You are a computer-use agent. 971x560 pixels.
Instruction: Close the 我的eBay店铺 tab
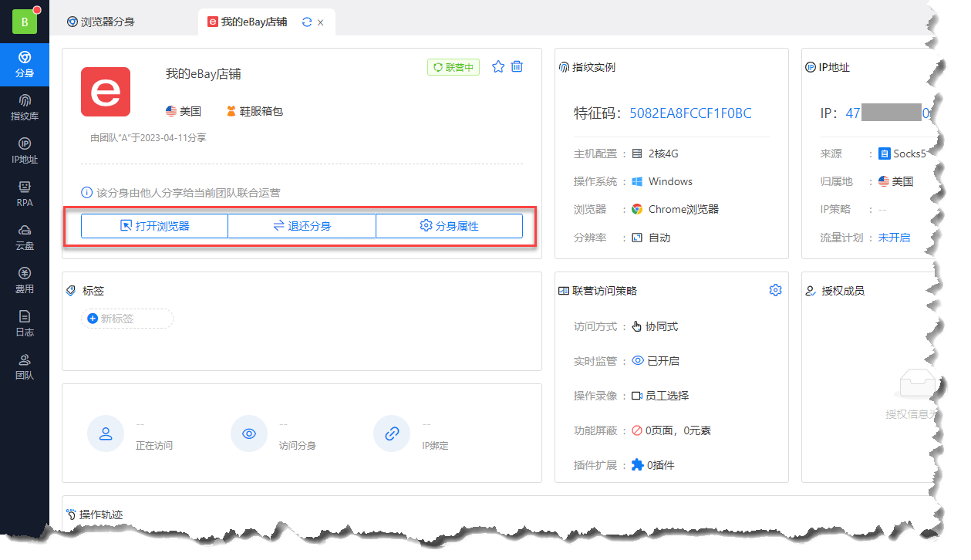[321, 22]
